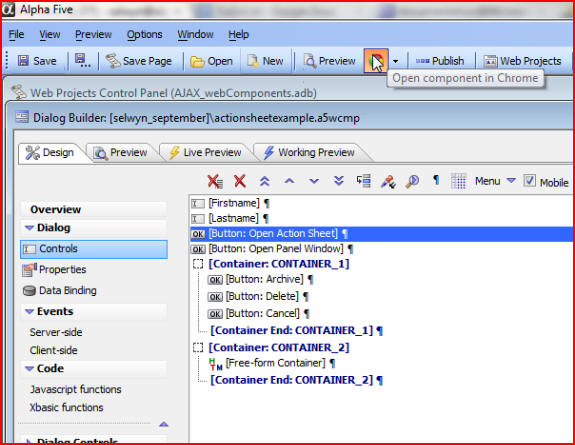The height and width of the screenshot is (445, 575).
Task: Click the paintbrush edit icon
Action: point(388,181)
